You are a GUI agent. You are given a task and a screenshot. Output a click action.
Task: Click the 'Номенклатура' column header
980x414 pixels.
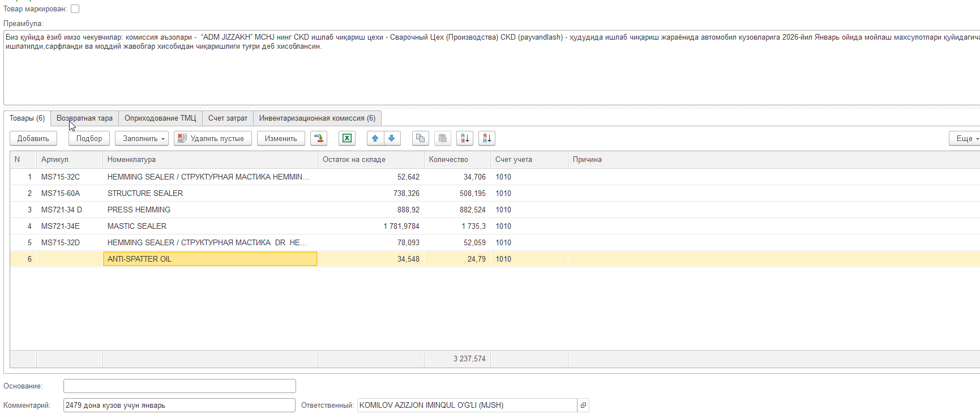coord(210,160)
